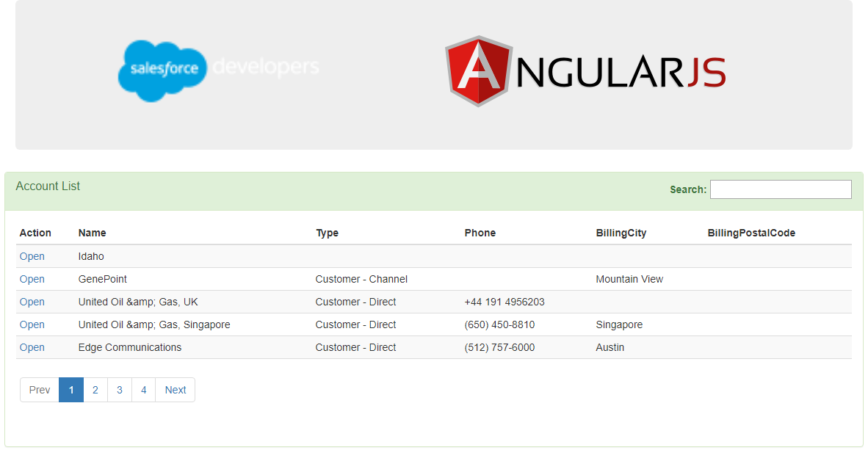Click the AngularJS shield logo

(x=477, y=71)
